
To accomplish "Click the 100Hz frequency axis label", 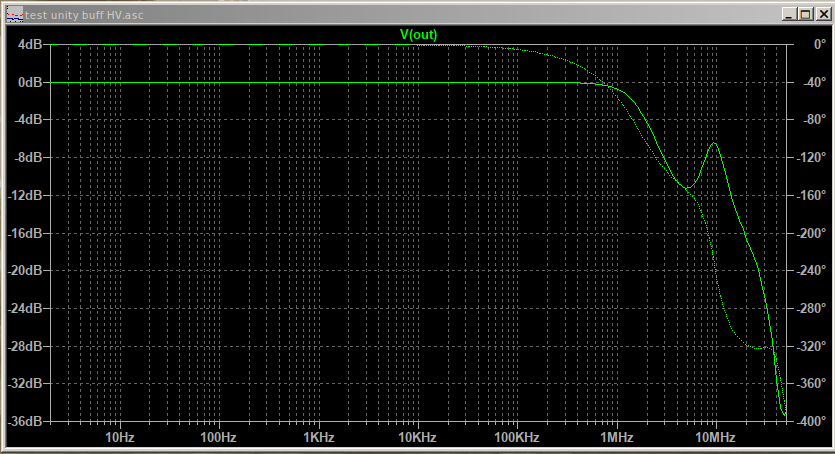I will point(218,438).
